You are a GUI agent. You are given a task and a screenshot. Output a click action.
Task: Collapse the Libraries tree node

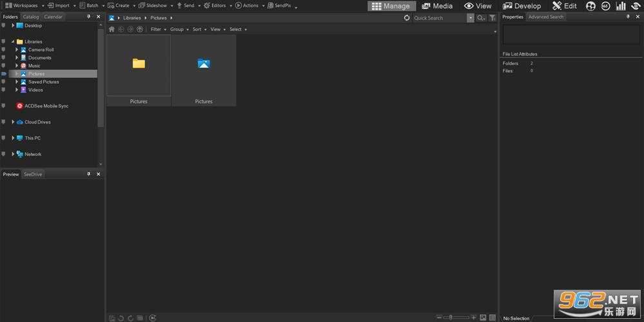click(13, 41)
